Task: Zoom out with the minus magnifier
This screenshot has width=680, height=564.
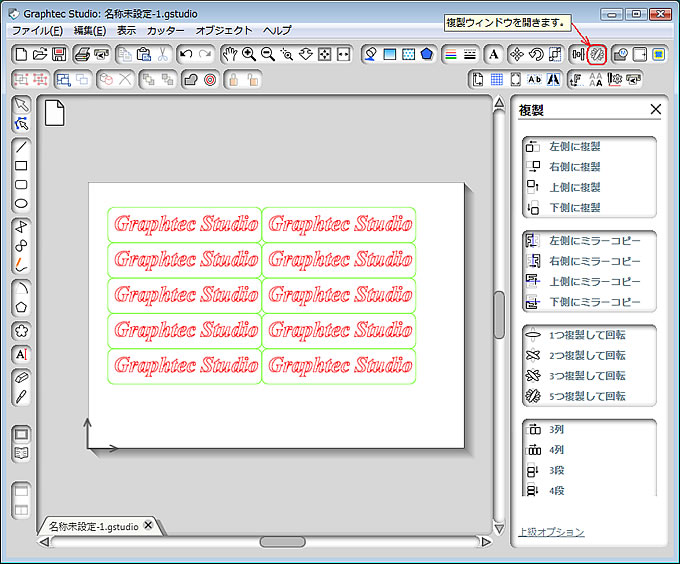Action: pos(268,55)
